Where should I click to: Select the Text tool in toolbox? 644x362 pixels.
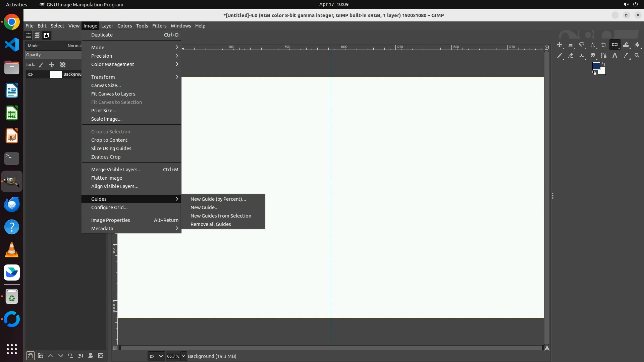(614, 56)
